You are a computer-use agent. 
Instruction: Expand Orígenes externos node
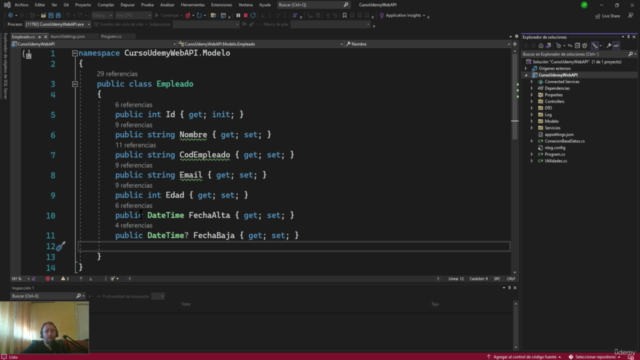(x=526, y=69)
